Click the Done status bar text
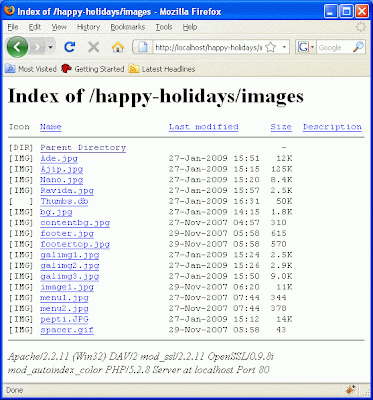The image size is (373, 400). [x=14, y=390]
